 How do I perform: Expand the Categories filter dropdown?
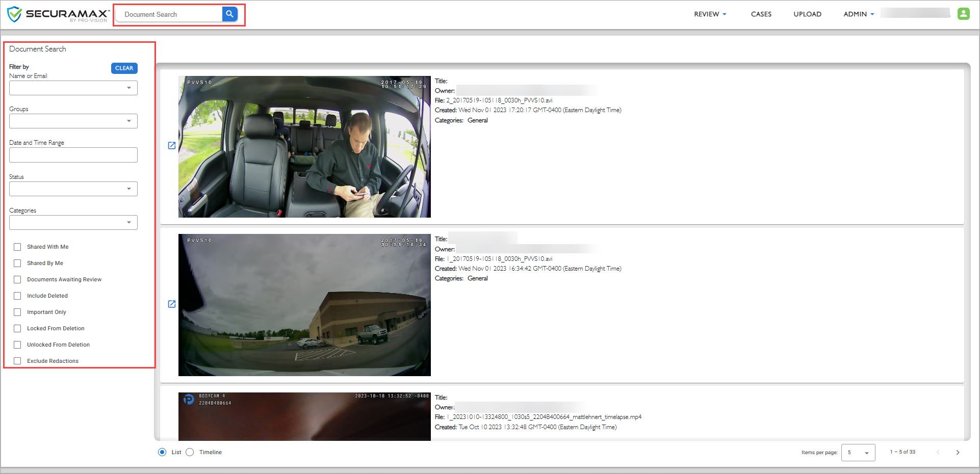pos(73,222)
